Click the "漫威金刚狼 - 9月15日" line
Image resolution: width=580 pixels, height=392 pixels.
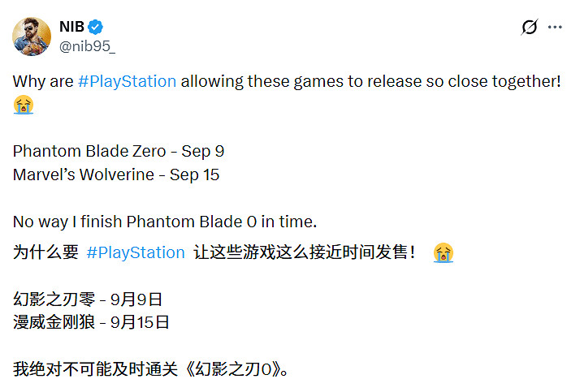tap(92, 322)
